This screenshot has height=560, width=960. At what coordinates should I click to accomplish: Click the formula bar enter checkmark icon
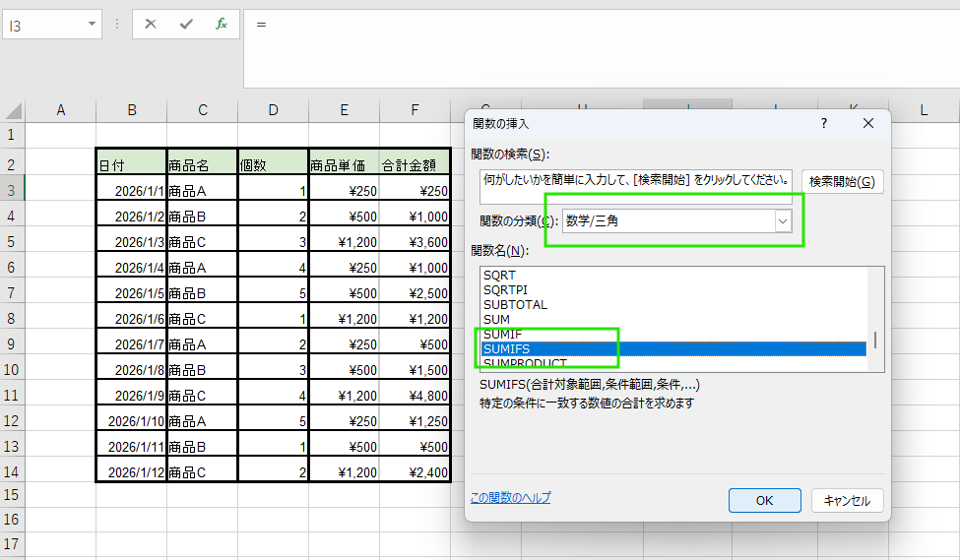pyautogui.click(x=186, y=25)
